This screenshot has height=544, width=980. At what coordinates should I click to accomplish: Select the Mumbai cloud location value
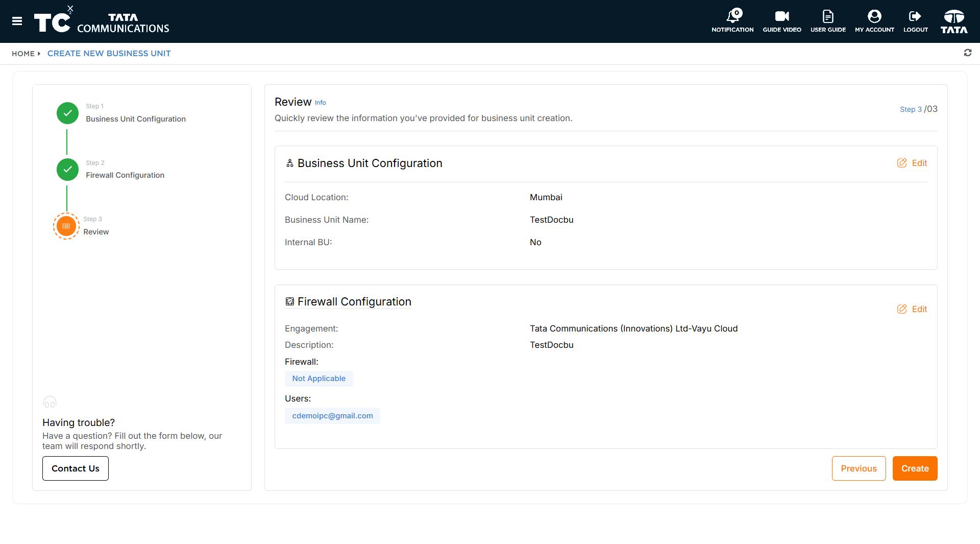click(x=546, y=197)
